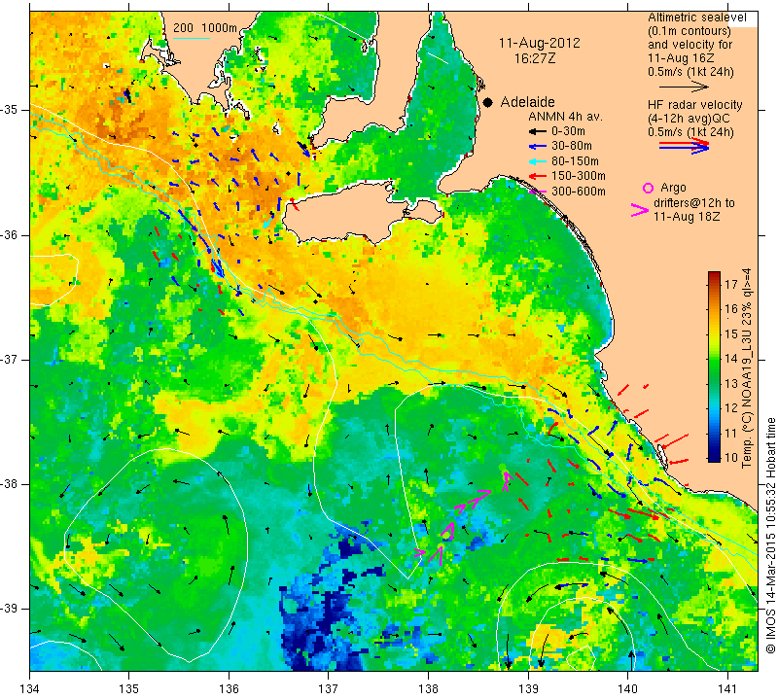The width and height of the screenshot is (778, 700).
Task: Click the '30-80m' depth label
Action: pyautogui.click(x=572, y=146)
